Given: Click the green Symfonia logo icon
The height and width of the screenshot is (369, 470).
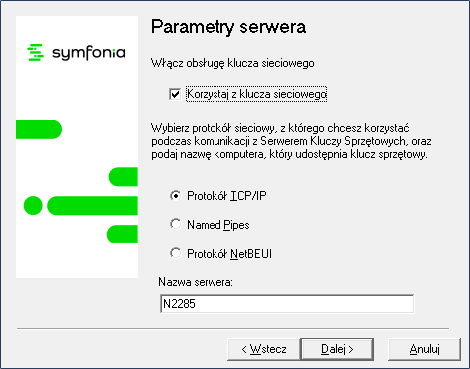Looking at the screenshot, I should point(35,53).
